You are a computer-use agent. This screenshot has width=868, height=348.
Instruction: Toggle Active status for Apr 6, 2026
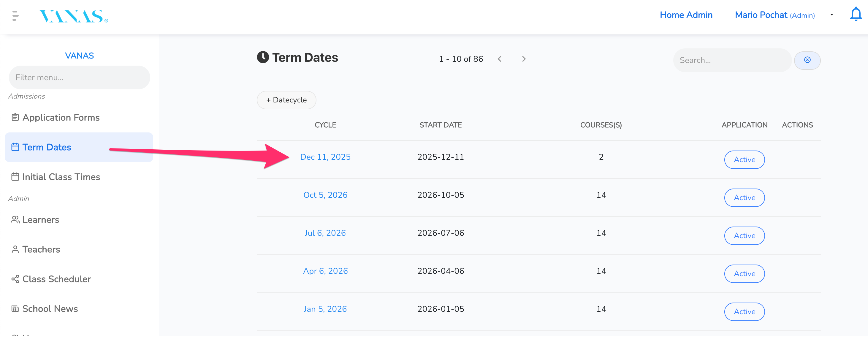[744, 273]
